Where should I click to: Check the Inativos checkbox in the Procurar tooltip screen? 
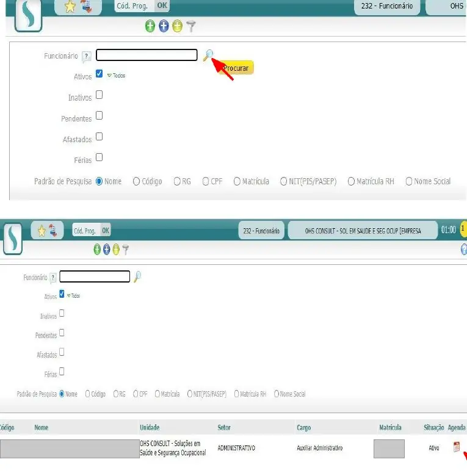(99, 95)
